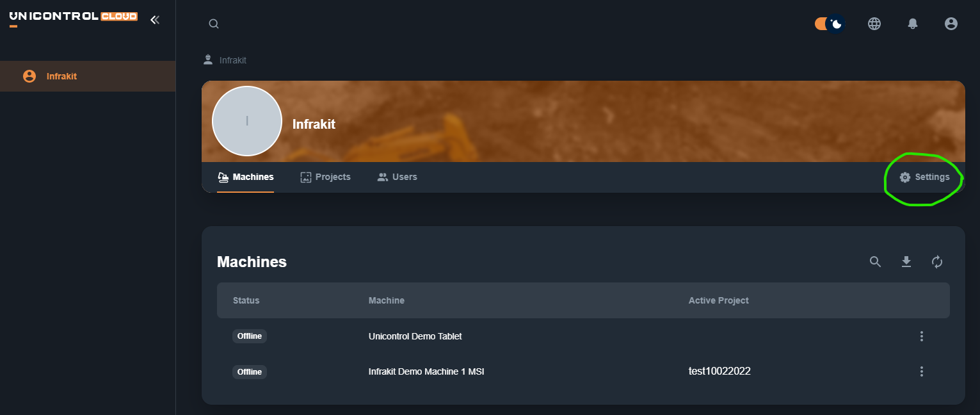Open the notifications bell
The height and width of the screenshot is (415, 980).
click(x=913, y=24)
